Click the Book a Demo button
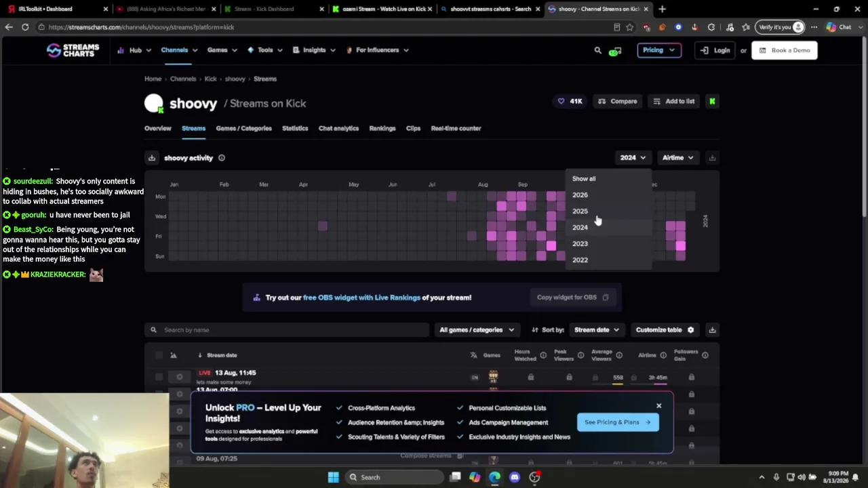 [785, 50]
